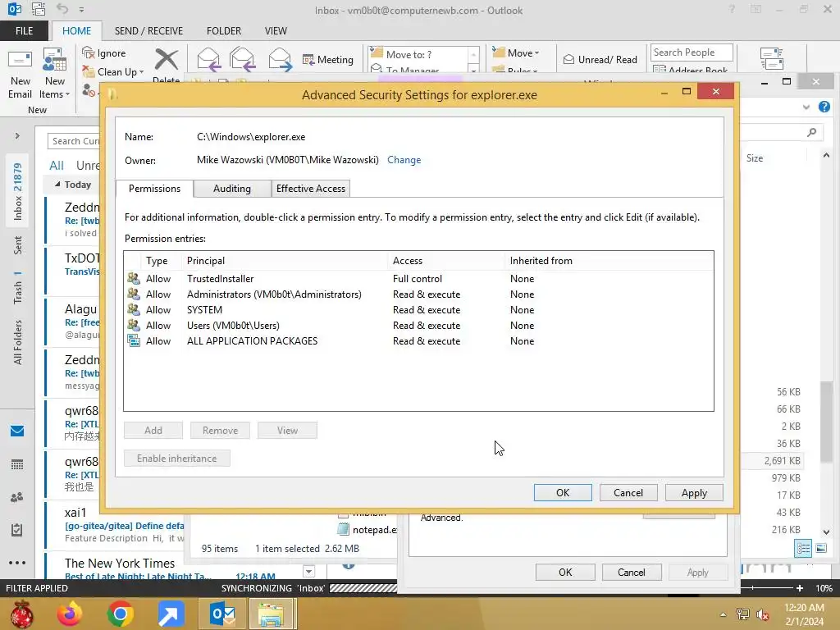Viewport: 840px width, 630px height.
Task: Click the Explorer help question mark icon
Action: click(824, 107)
